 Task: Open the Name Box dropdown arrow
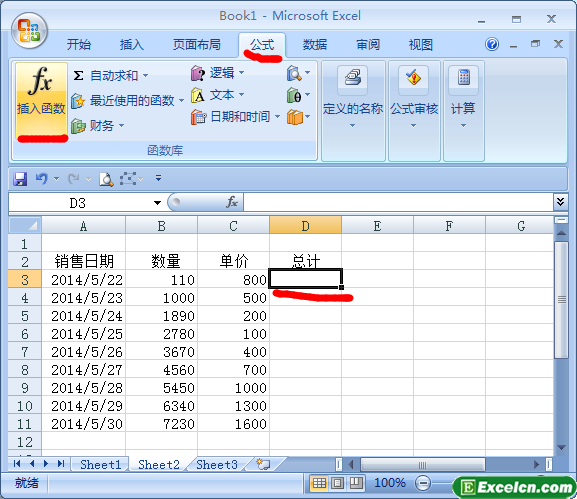157,203
